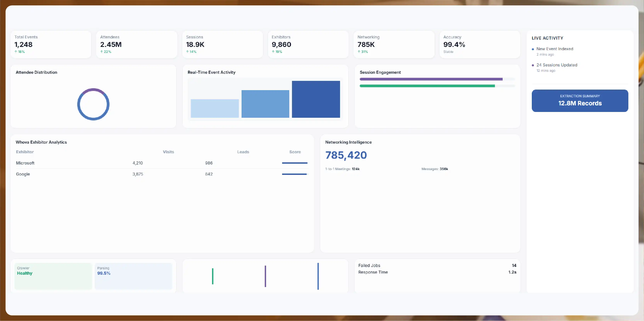This screenshot has height=321, width=644.
Task: Click the Networking 31% up-arrow indicator
Action: (363, 52)
